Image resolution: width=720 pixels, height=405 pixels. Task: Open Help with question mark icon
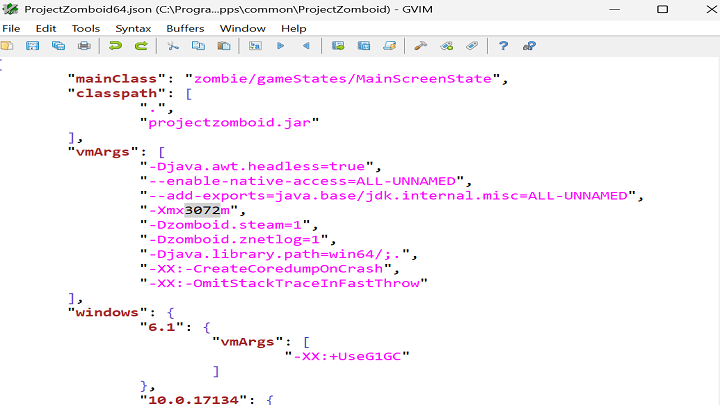pos(503,46)
